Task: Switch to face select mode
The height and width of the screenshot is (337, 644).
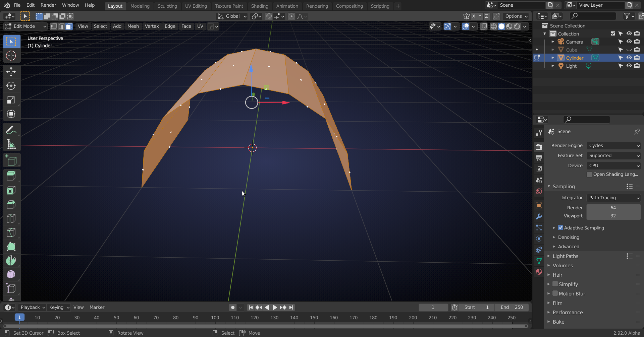Action: coord(69,26)
